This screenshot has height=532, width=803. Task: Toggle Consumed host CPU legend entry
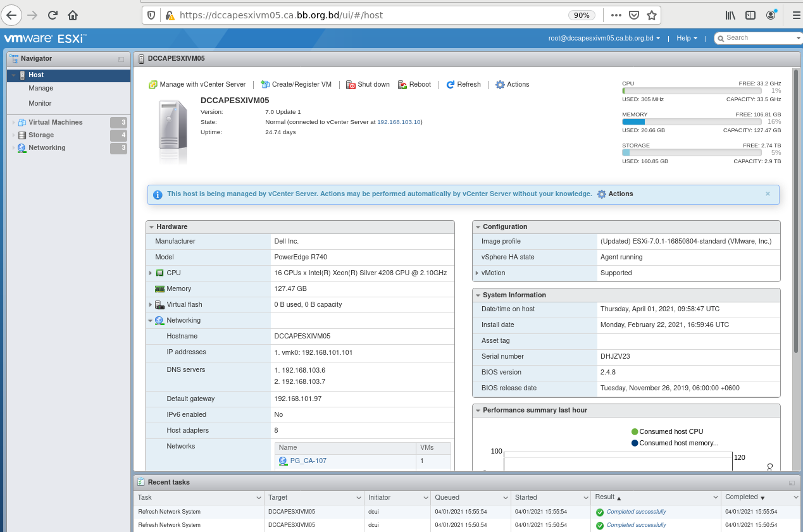click(x=667, y=432)
